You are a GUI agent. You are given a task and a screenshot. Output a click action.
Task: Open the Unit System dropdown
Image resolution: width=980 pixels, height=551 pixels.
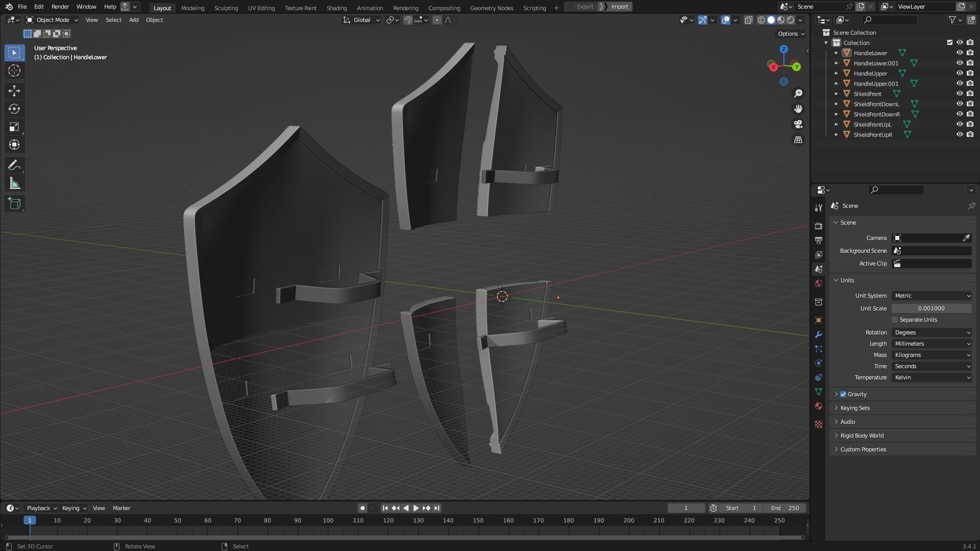point(931,296)
